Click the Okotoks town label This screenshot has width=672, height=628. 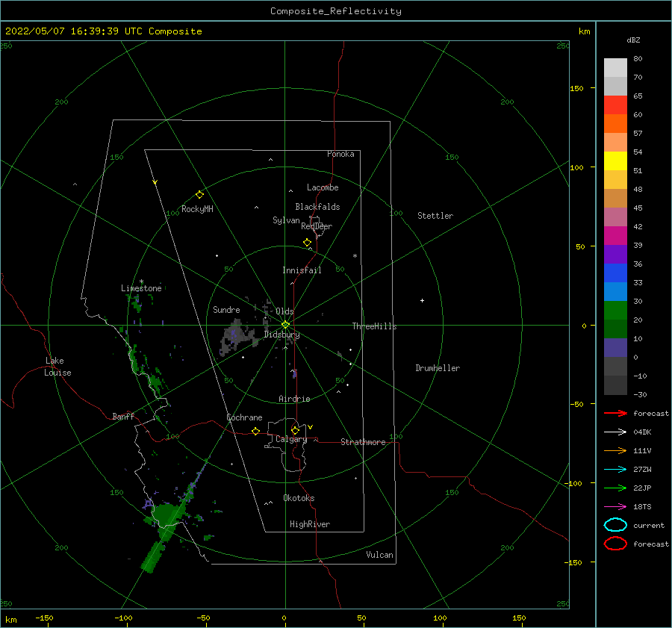coord(299,497)
